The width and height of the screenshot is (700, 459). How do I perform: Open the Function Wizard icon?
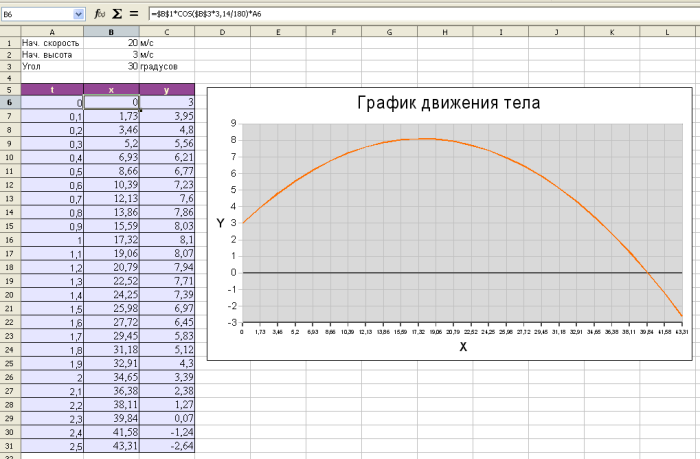coord(99,14)
